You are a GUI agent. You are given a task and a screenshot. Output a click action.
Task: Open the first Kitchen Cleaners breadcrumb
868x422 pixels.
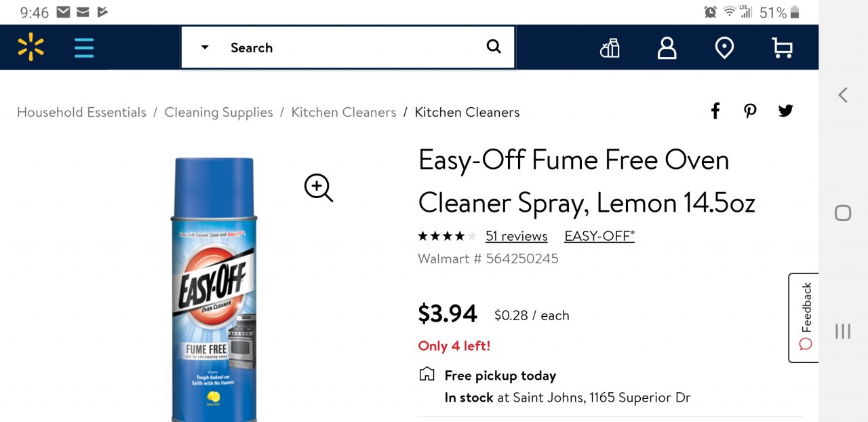(x=343, y=113)
